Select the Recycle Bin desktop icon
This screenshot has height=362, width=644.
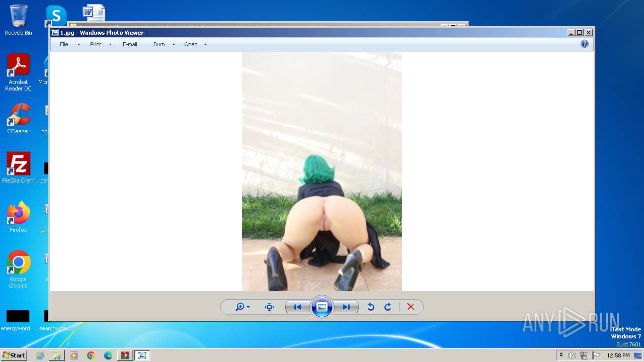tap(18, 20)
